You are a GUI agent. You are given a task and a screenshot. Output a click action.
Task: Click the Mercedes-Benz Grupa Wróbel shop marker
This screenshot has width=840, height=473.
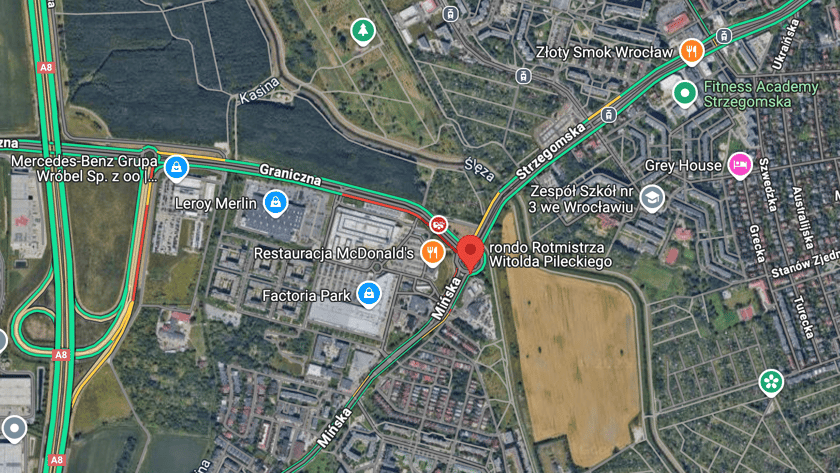coord(176,168)
